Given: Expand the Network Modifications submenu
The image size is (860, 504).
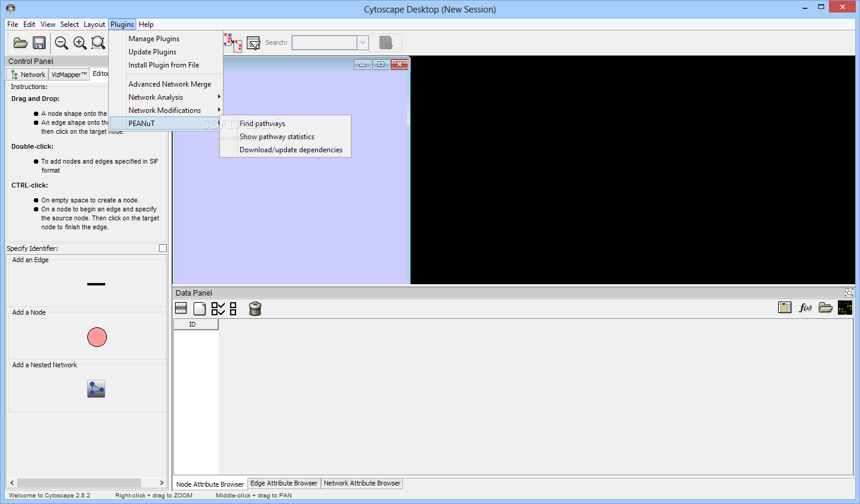Looking at the screenshot, I should pyautogui.click(x=166, y=110).
